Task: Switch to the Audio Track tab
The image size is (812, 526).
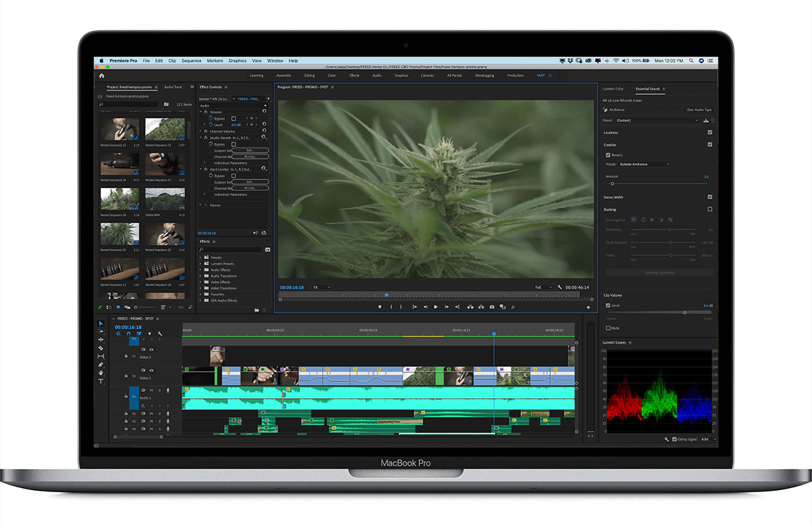Action: pyautogui.click(x=173, y=87)
